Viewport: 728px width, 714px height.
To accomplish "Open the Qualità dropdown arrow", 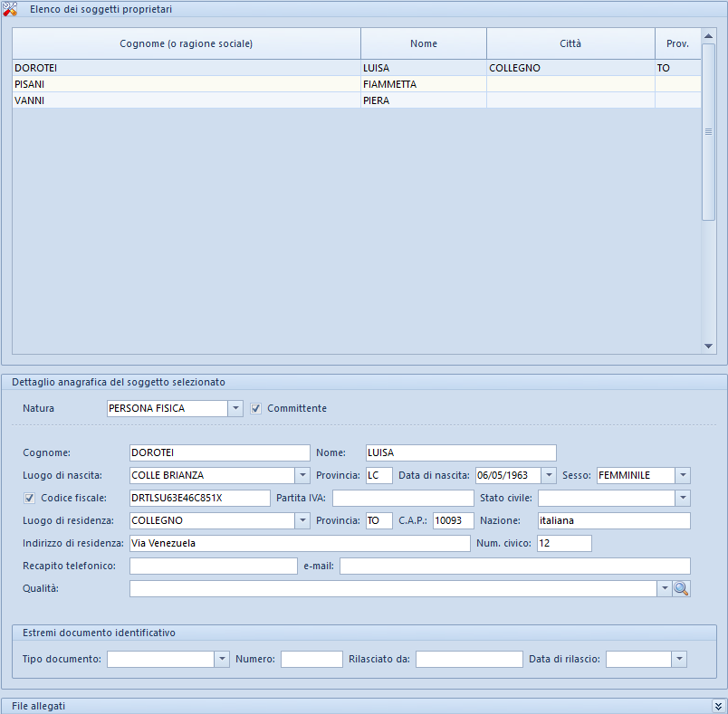I will click(665, 588).
